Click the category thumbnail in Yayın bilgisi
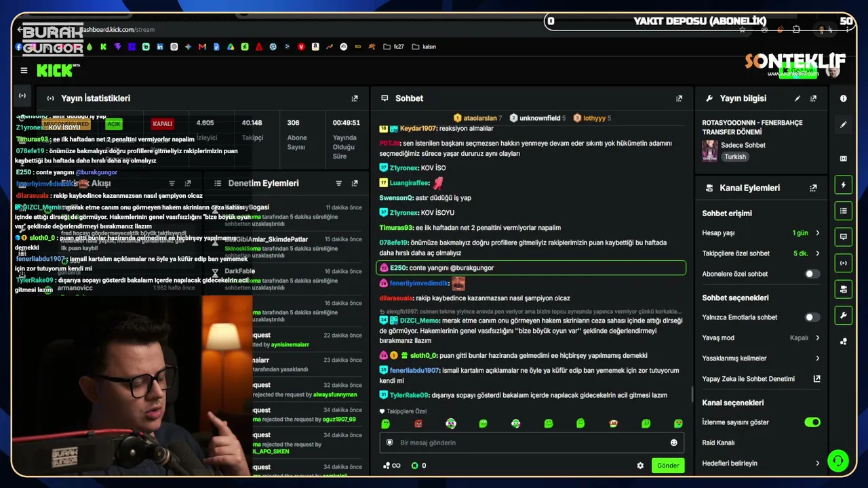This screenshot has height=488, width=868. pyautogui.click(x=710, y=150)
